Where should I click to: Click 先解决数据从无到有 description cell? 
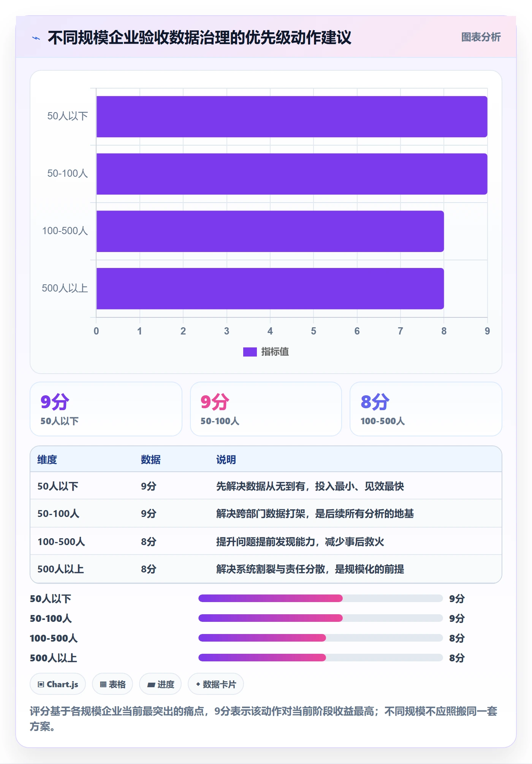(x=310, y=486)
